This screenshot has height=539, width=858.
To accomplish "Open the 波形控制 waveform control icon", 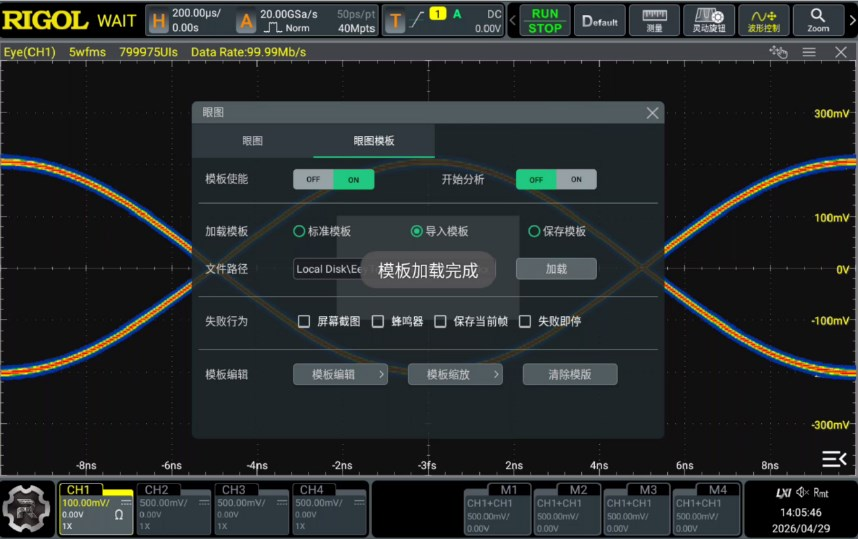I will (763, 20).
